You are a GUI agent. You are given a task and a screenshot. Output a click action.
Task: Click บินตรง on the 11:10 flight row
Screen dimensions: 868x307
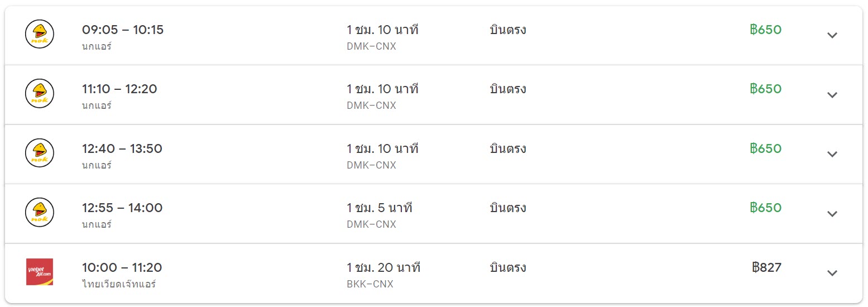pyautogui.click(x=508, y=89)
